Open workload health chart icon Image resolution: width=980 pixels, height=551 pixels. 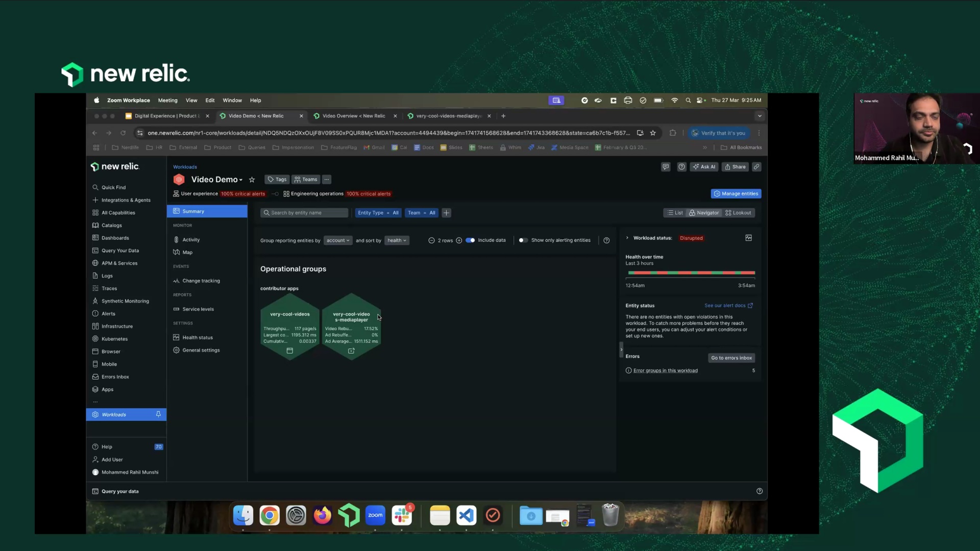pos(749,238)
